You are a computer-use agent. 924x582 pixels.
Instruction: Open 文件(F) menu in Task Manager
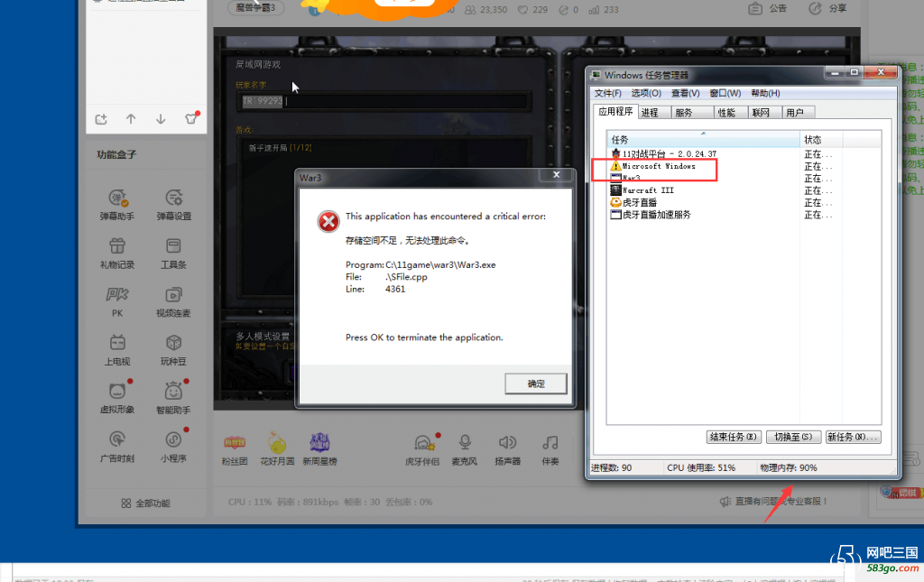point(607,93)
